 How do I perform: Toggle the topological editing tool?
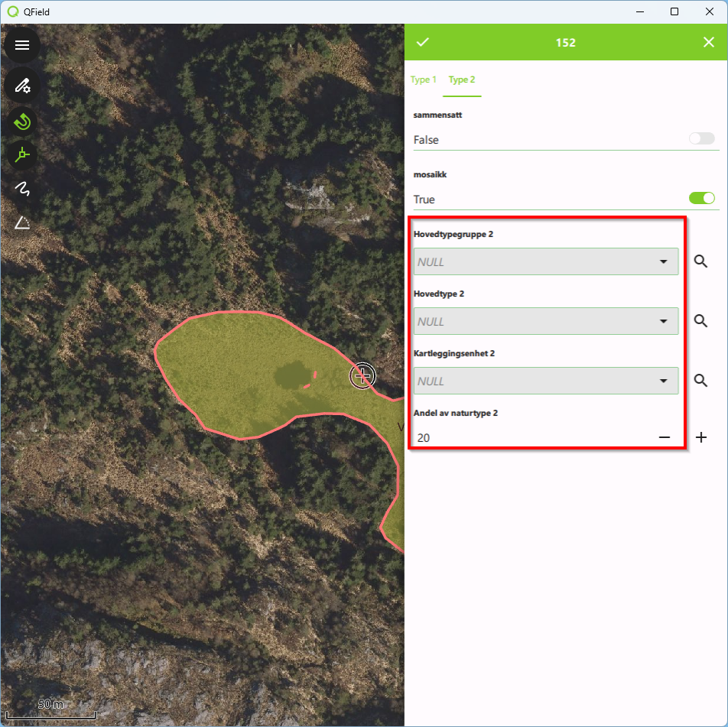tap(22, 154)
